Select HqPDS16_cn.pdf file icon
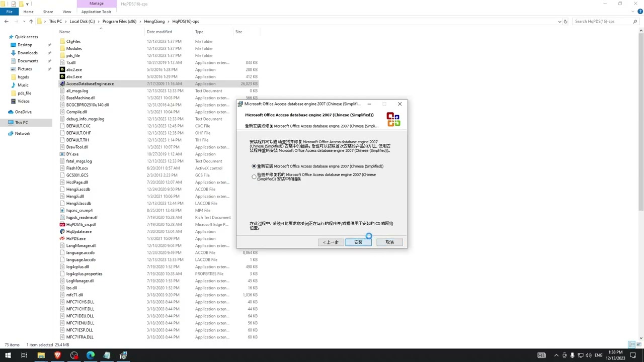Image resolution: width=644 pixels, height=362 pixels. pyautogui.click(x=62, y=224)
